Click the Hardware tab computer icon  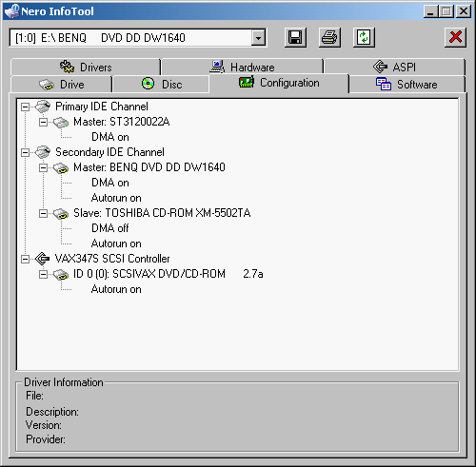tap(217, 67)
